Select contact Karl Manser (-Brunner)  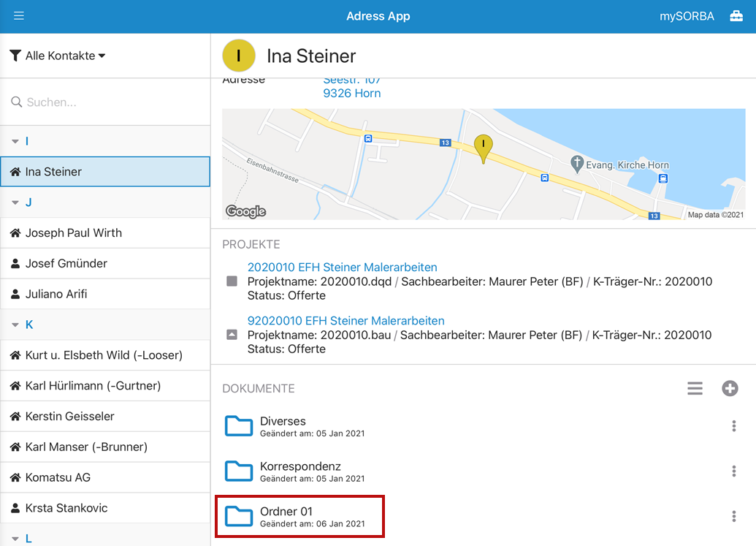pos(105,447)
